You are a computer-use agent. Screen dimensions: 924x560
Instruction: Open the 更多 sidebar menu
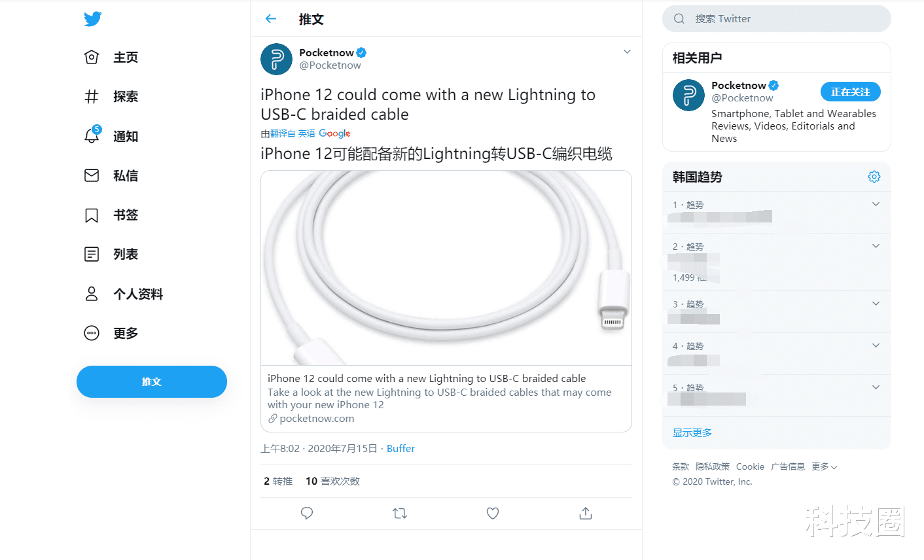[x=92, y=332]
